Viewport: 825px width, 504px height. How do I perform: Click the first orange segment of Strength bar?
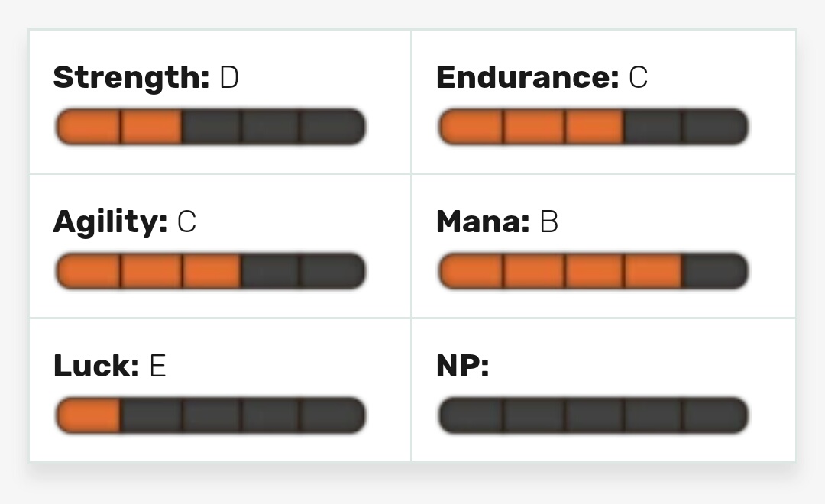[88, 127]
